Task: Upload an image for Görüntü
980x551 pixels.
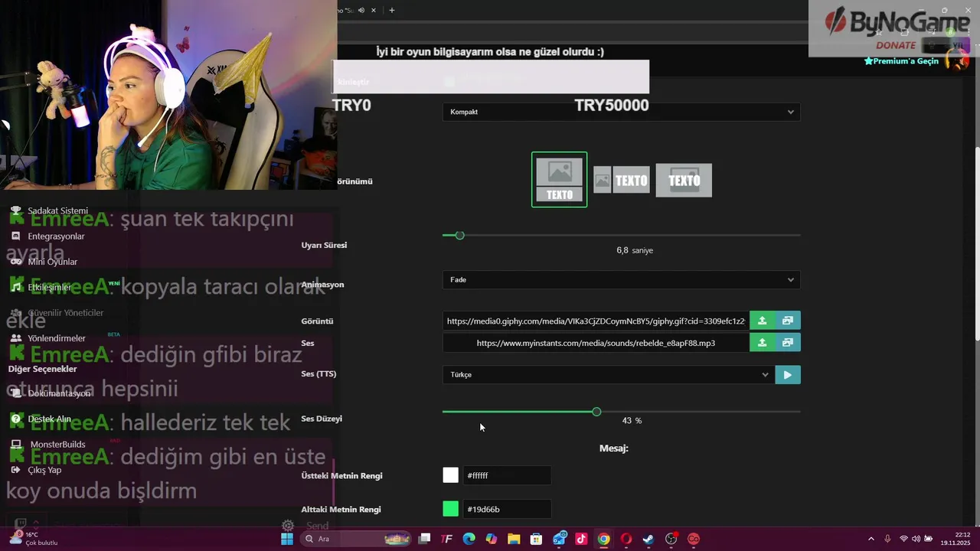Action: [762, 321]
